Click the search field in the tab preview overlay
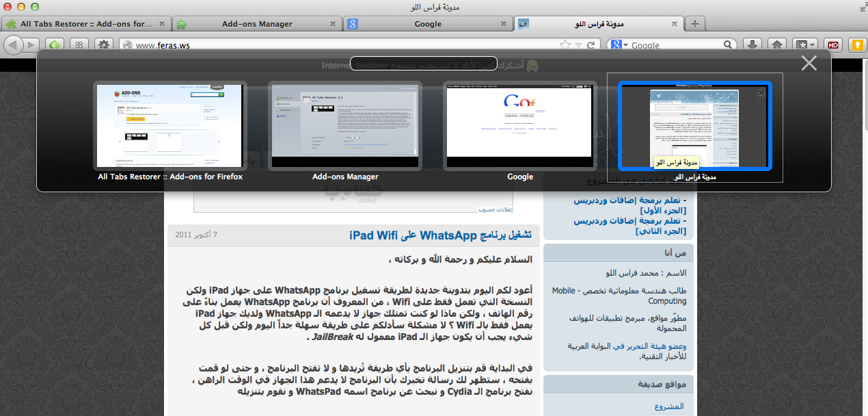Image resolution: width=868 pixels, height=416 pixels. 423,63
